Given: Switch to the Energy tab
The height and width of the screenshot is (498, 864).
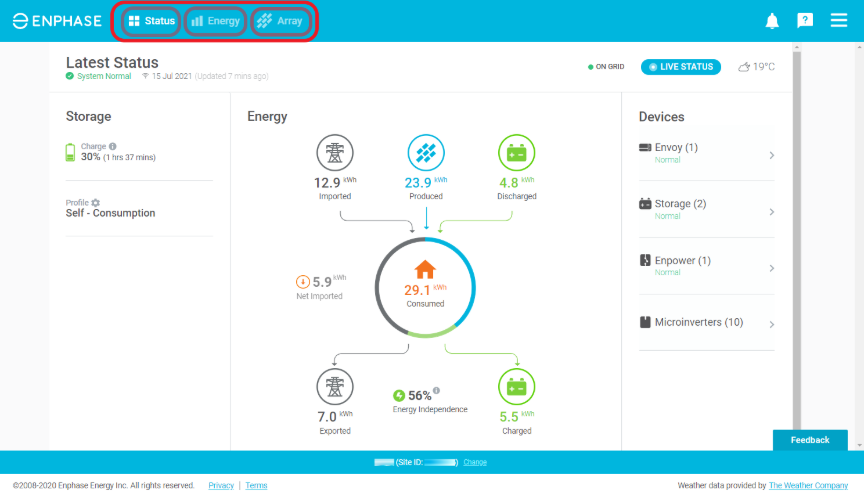Looking at the screenshot, I should click(x=215, y=21).
